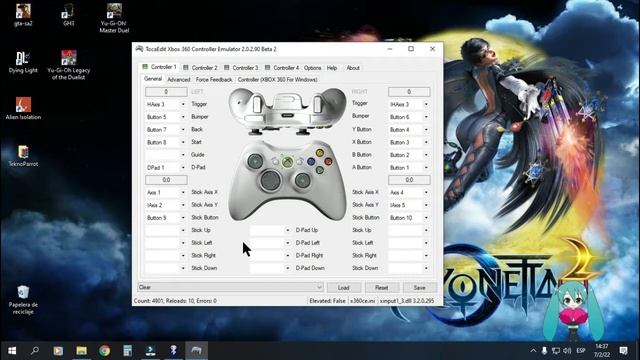Open the notification center icon
640x360 pixels.
pyautogui.click(x=623, y=351)
